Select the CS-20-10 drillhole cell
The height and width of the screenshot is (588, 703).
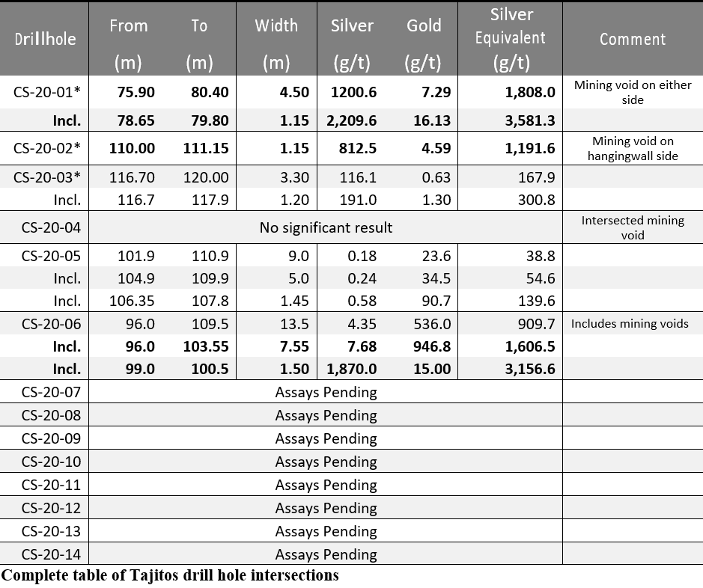(x=51, y=462)
